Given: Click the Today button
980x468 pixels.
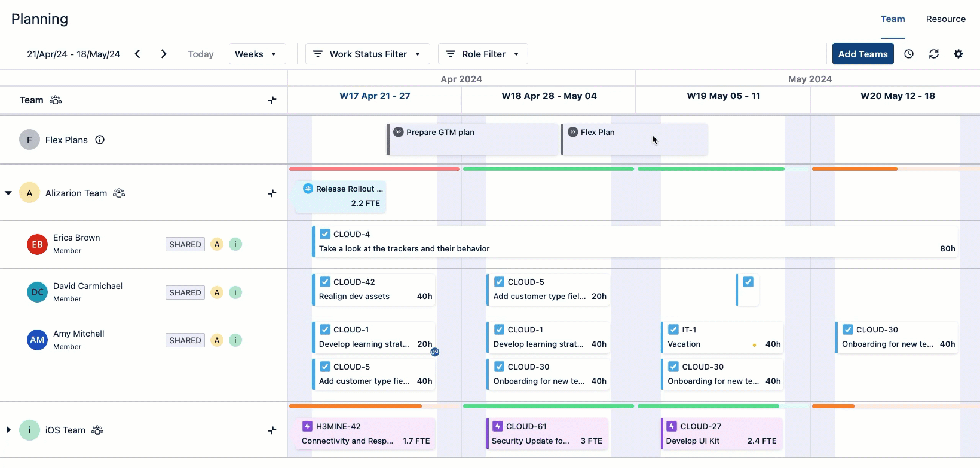Looking at the screenshot, I should [x=201, y=54].
